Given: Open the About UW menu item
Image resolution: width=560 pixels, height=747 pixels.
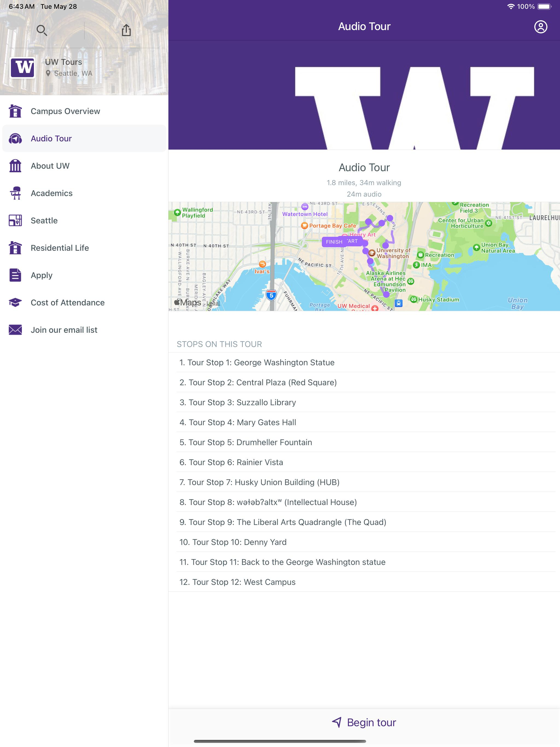Looking at the screenshot, I should (84, 166).
